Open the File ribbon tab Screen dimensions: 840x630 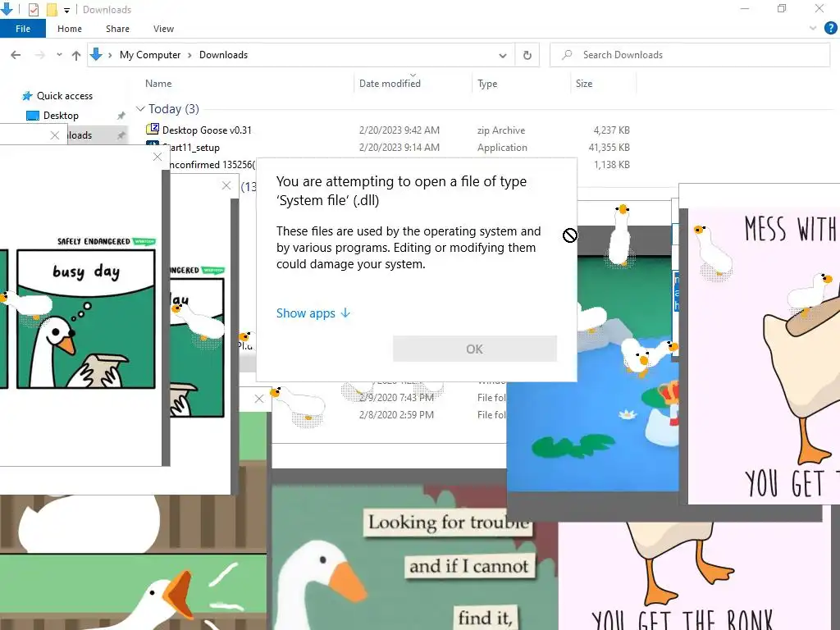22,29
